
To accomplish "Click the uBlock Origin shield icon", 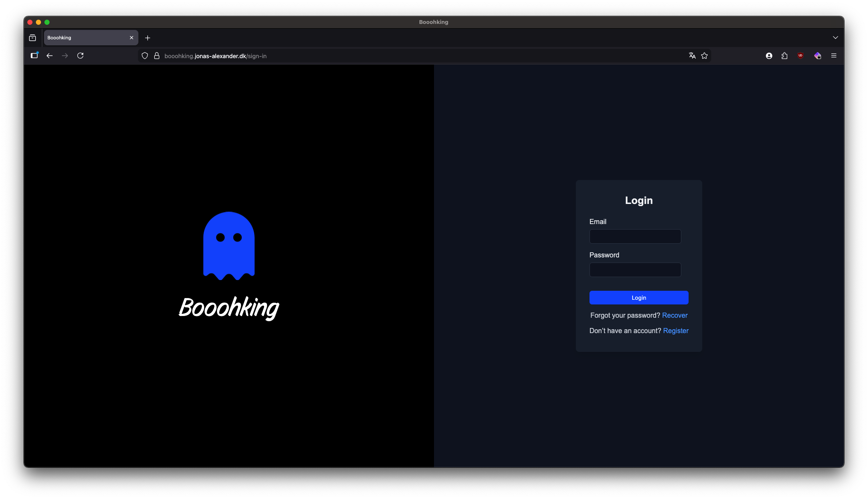I will (x=801, y=56).
